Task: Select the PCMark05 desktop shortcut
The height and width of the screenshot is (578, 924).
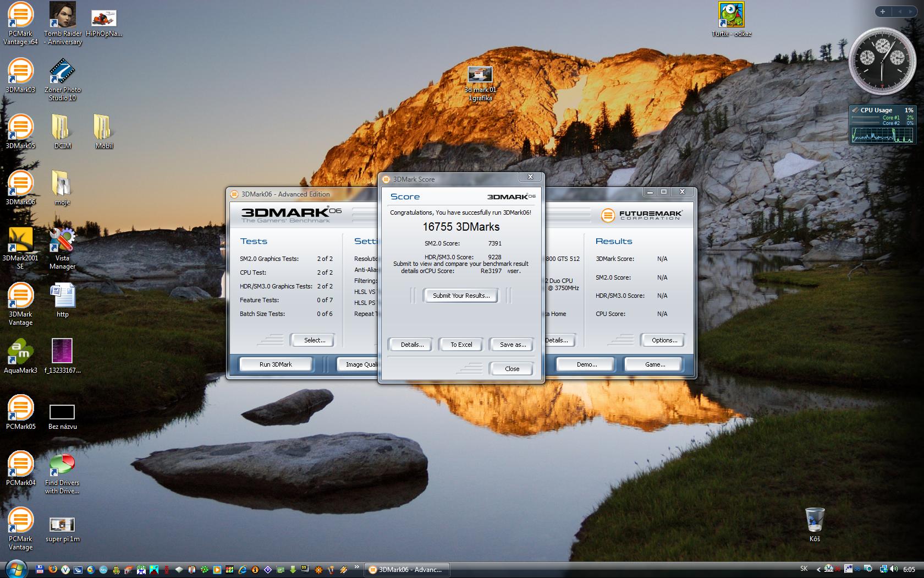Action: (20, 412)
